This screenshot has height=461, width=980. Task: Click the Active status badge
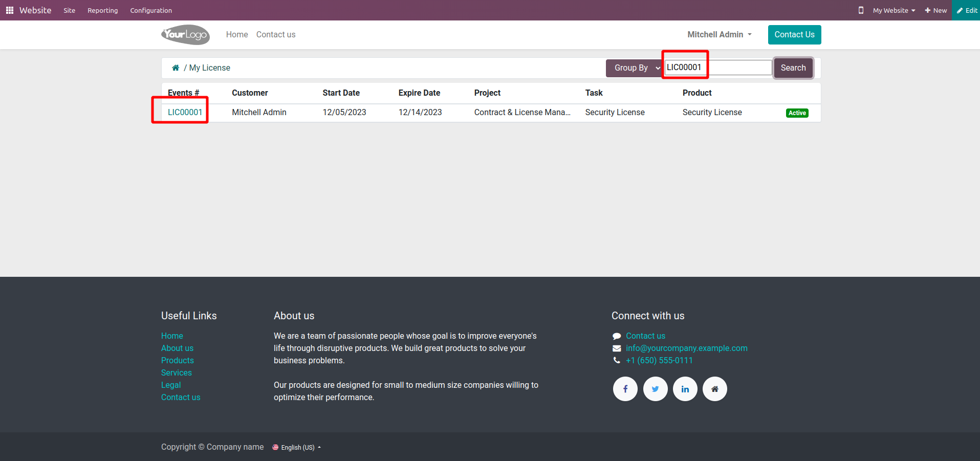[797, 113]
